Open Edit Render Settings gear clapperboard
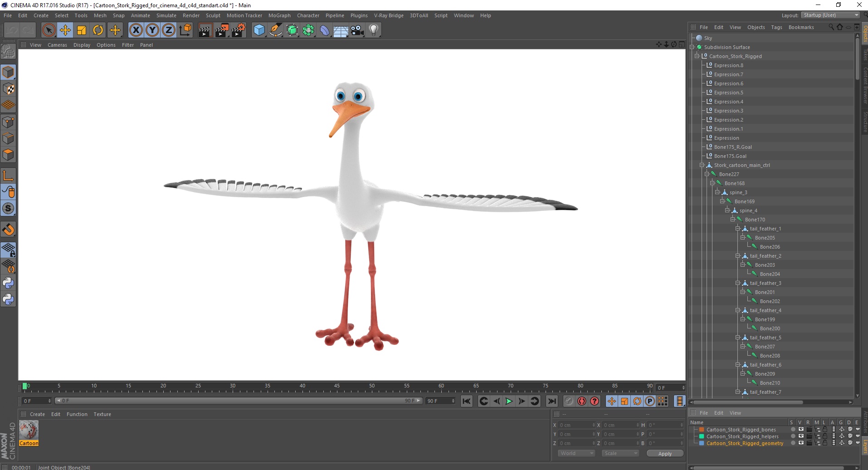 click(239, 30)
